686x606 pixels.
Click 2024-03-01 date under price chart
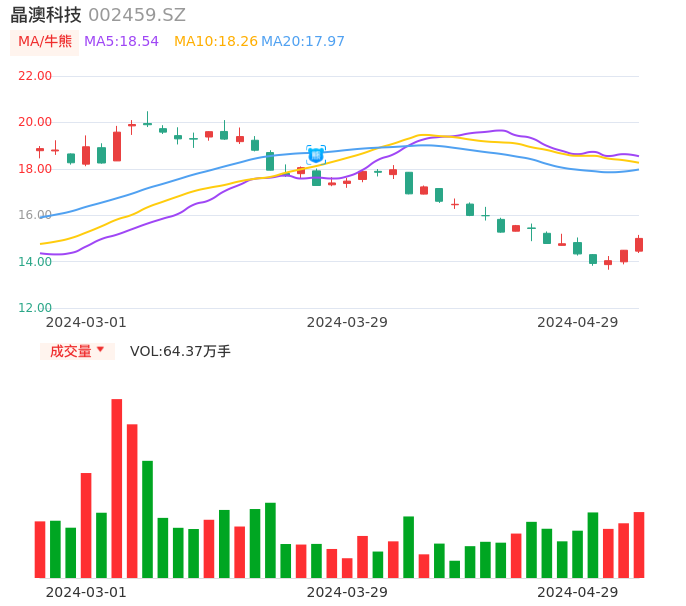coord(86,322)
